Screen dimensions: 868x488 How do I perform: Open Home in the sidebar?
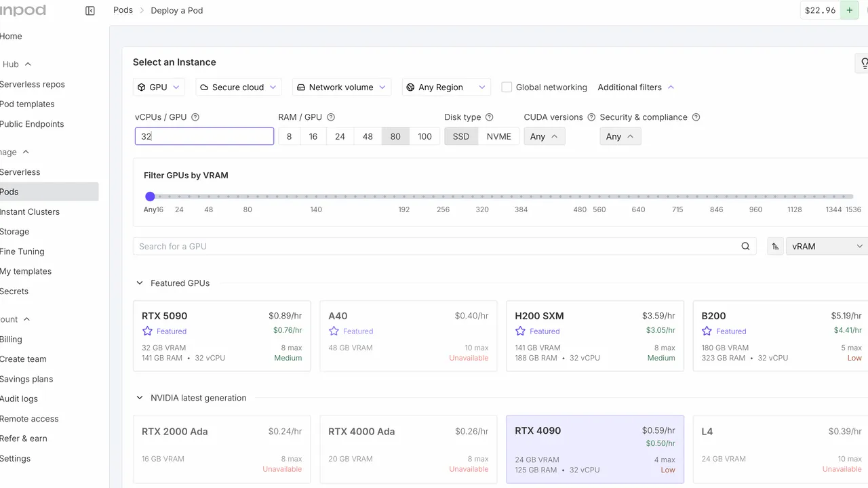pos(11,37)
